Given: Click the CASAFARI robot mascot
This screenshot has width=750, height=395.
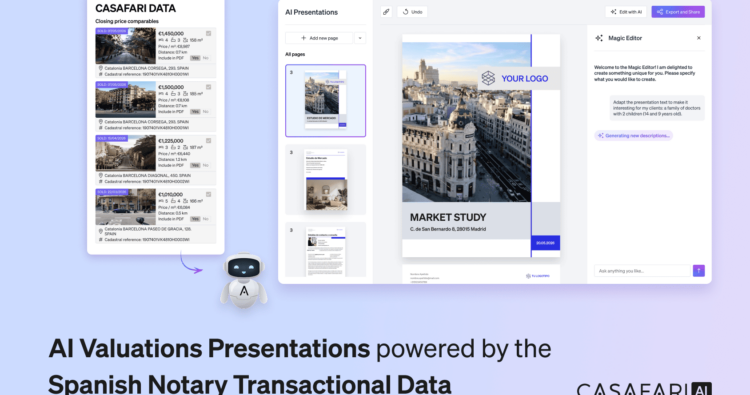Looking at the screenshot, I should pyautogui.click(x=243, y=280).
